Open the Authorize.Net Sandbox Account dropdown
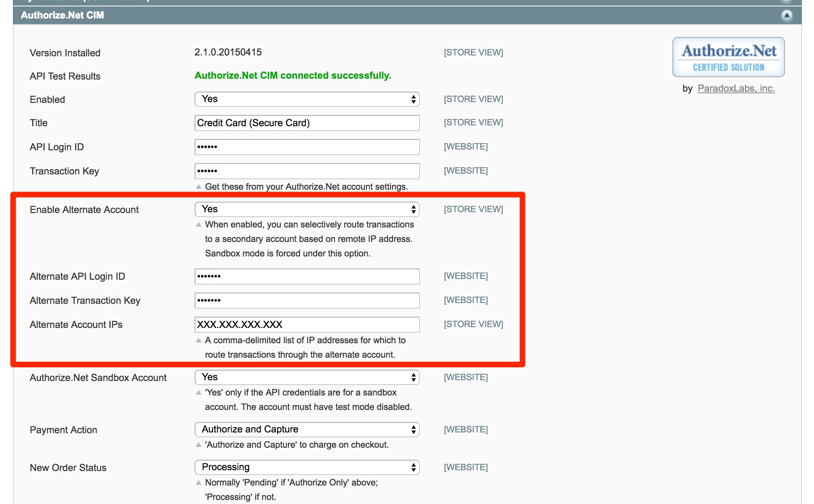The image size is (814, 504). pos(307,377)
